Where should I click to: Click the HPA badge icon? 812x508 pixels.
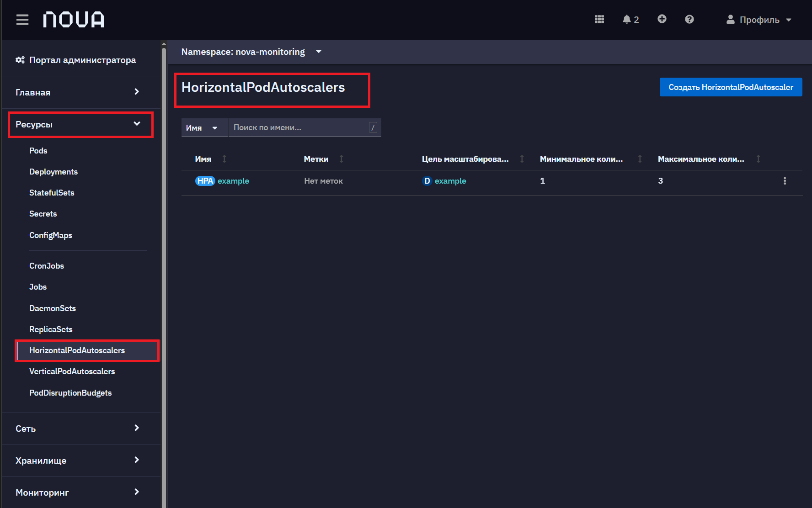coord(205,181)
